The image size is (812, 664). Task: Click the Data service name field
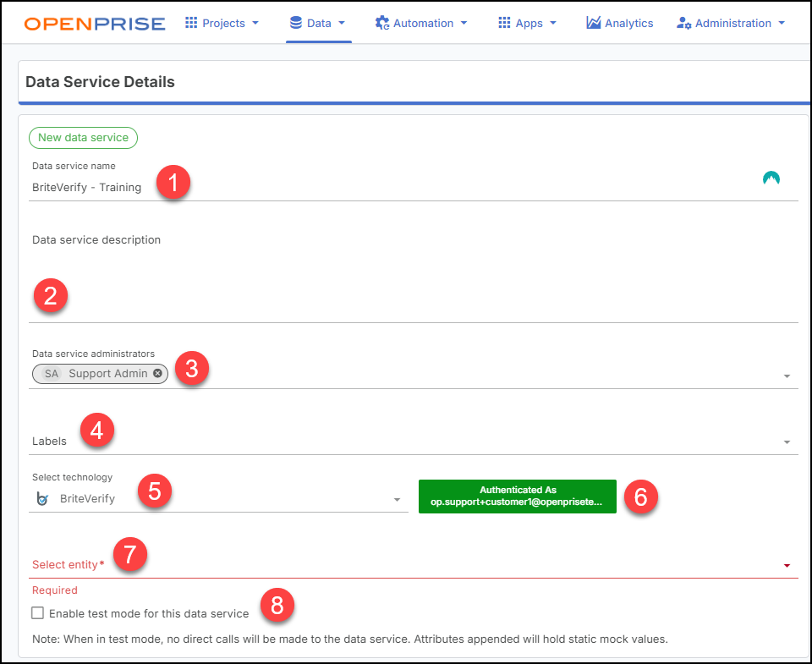[414, 188]
